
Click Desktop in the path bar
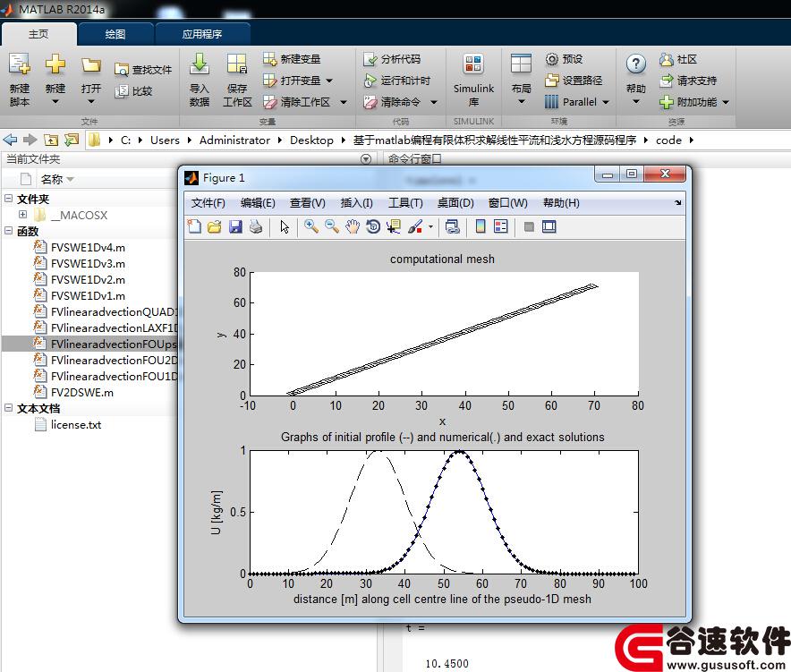point(311,140)
